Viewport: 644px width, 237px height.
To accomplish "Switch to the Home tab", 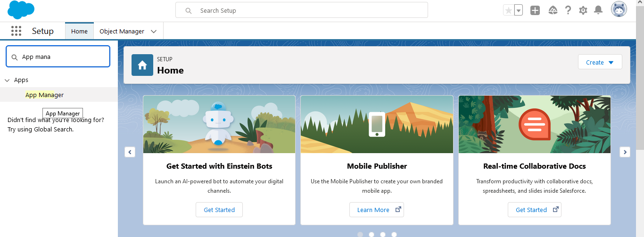I will tap(79, 32).
